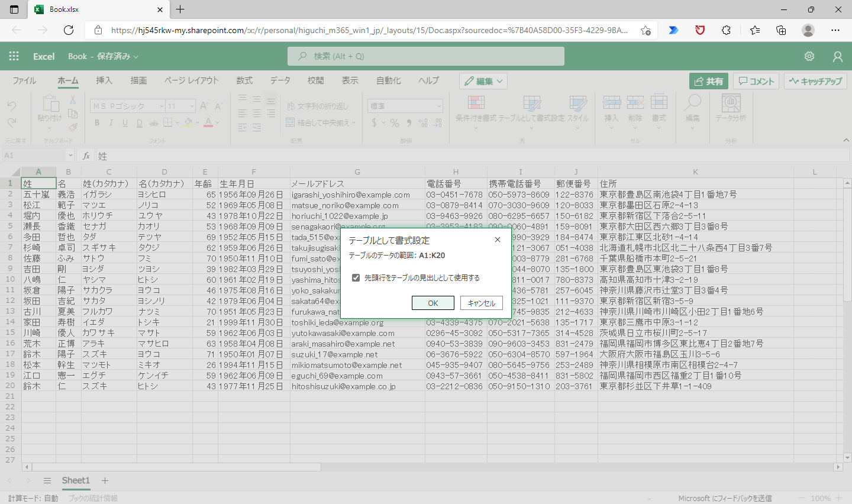Viewport: 852px width, 504px height.
Task: Click the 条件付き書式 conditional formatting icon
Action: (x=476, y=103)
